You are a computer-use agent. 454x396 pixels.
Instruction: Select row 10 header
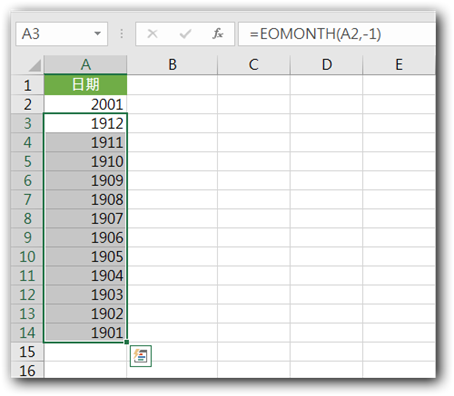(x=27, y=256)
